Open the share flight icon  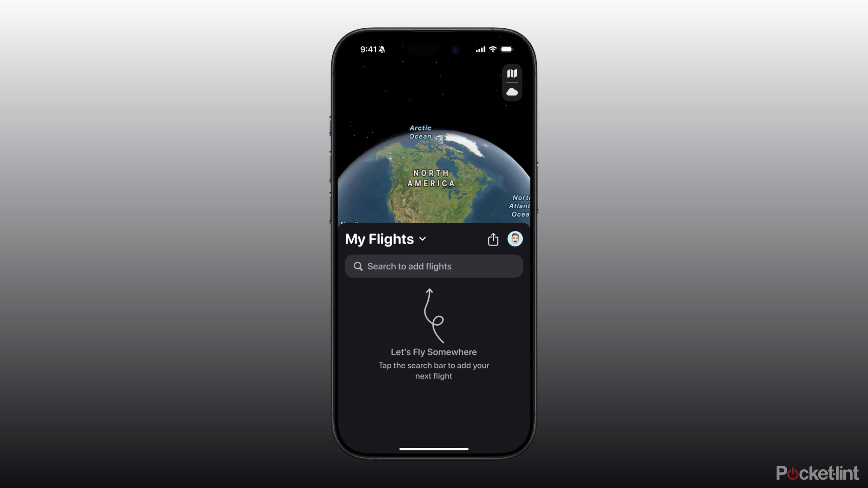493,238
